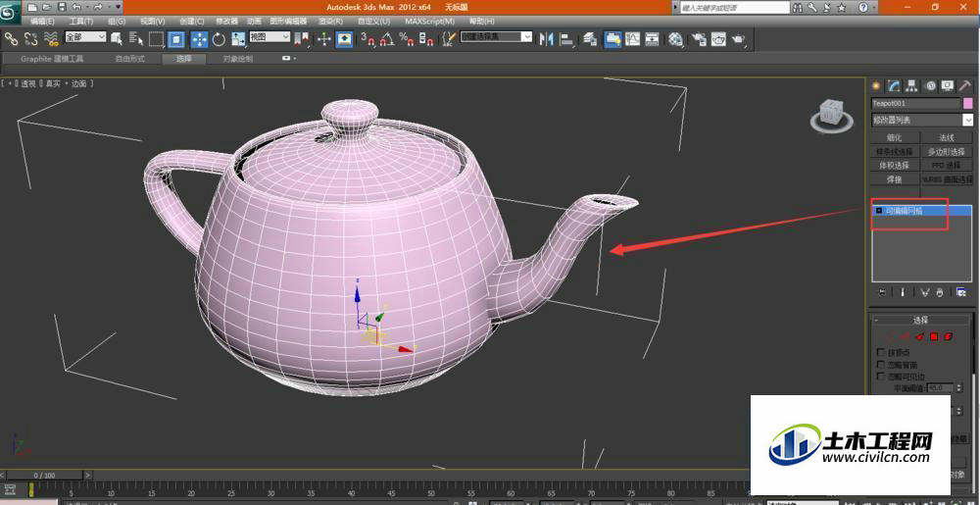Screen dimensions: 980x505
Task: Open the 创建(C) menu
Action: [x=191, y=22]
